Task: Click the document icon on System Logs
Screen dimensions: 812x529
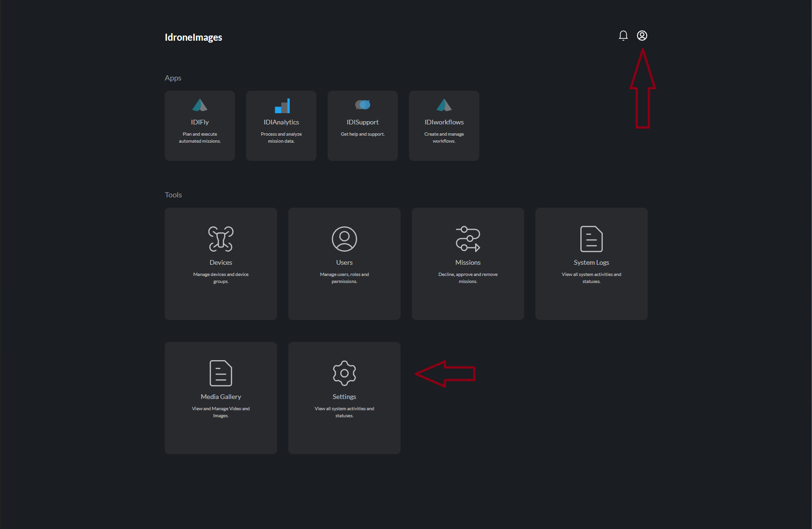Action: coord(591,239)
